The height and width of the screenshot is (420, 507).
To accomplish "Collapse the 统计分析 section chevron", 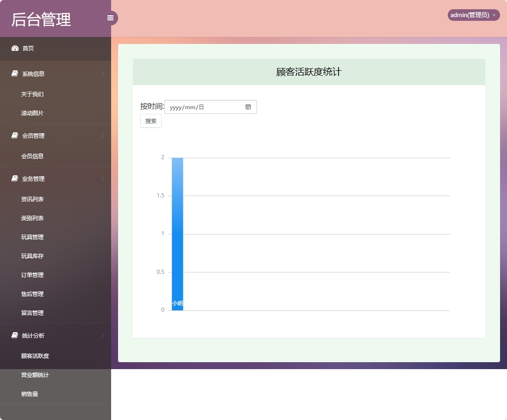I will tap(104, 335).
